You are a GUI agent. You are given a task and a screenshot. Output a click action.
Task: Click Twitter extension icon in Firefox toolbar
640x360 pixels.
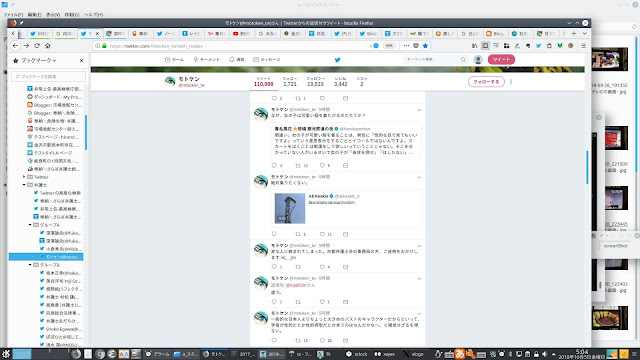[538, 46]
